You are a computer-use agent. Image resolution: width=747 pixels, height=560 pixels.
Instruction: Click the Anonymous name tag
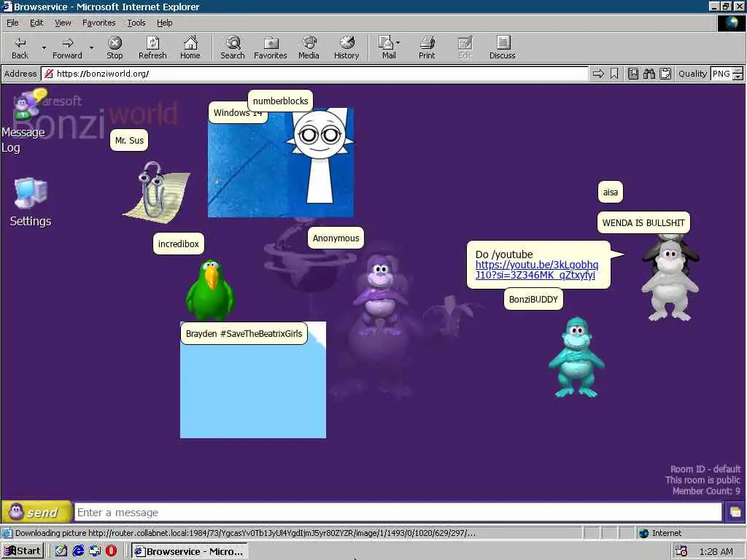click(336, 238)
